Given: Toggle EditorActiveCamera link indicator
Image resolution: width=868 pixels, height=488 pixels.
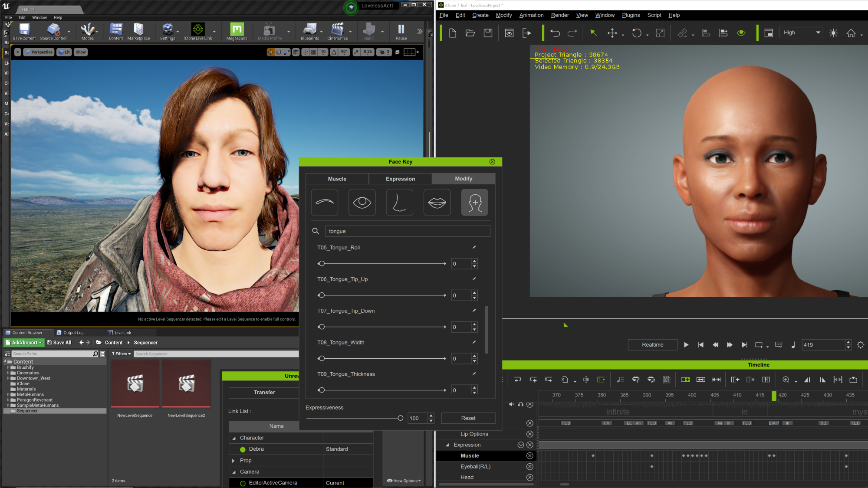Looking at the screenshot, I should click(243, 483).
